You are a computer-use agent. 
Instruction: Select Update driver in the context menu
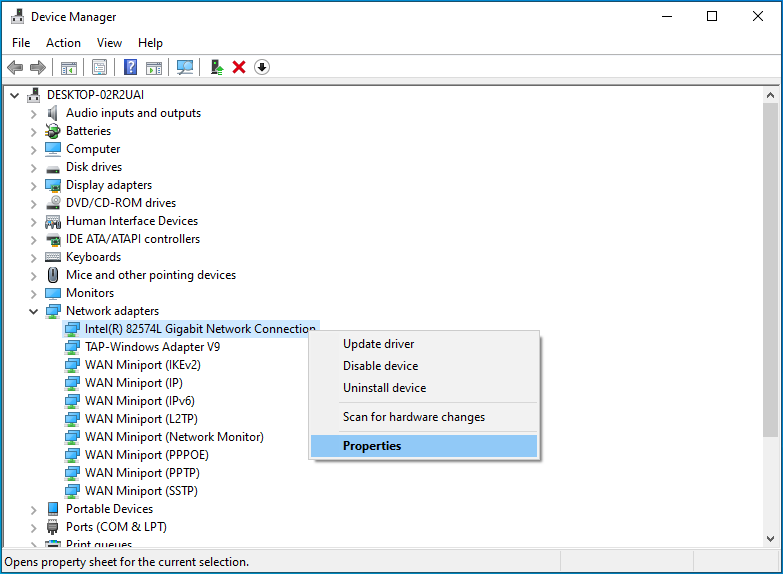378,344
